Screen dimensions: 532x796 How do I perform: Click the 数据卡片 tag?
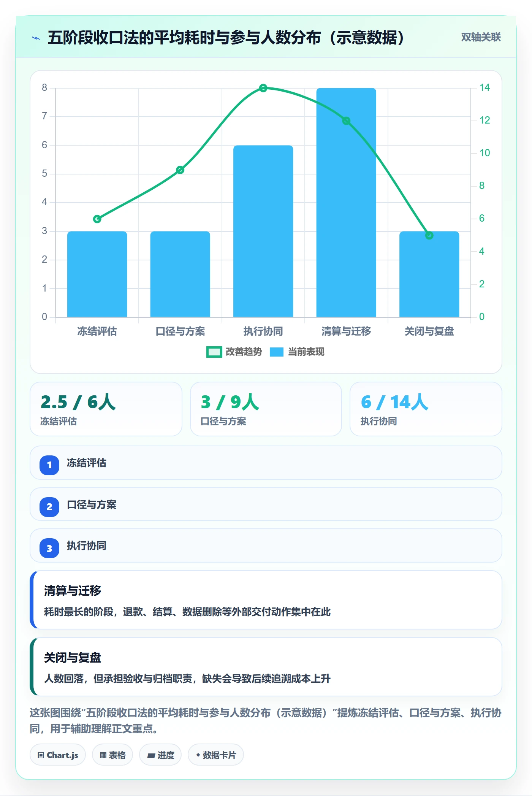(x=216, y=755)
